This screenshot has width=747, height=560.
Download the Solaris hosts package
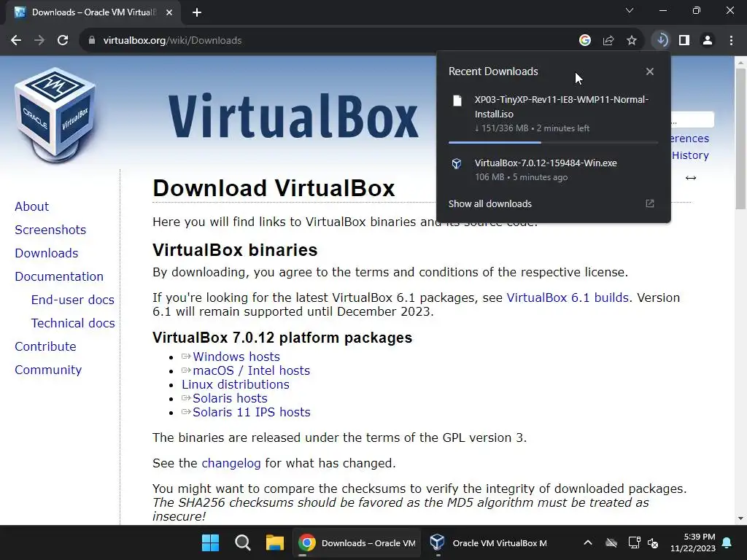(230, 398)
